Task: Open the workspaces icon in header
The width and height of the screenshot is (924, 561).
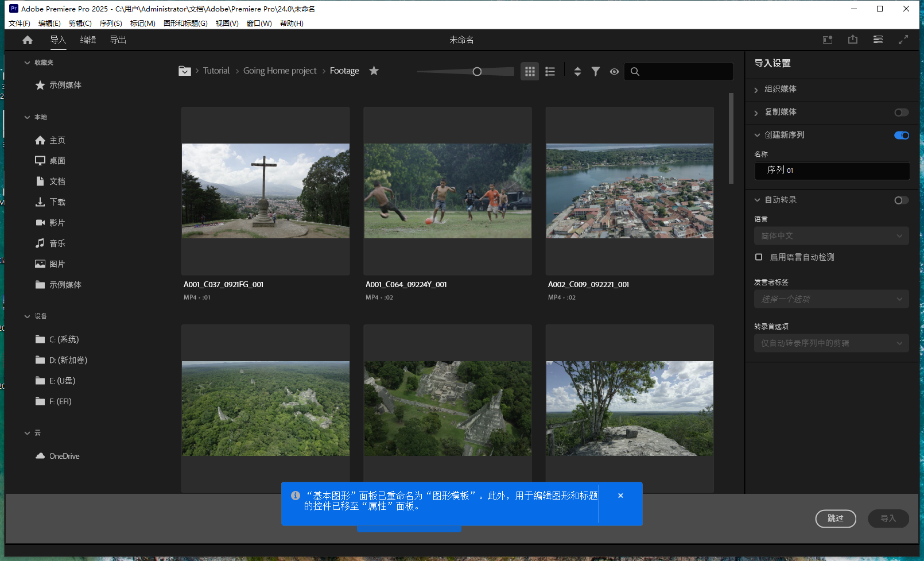Action: tap(828, 40)
